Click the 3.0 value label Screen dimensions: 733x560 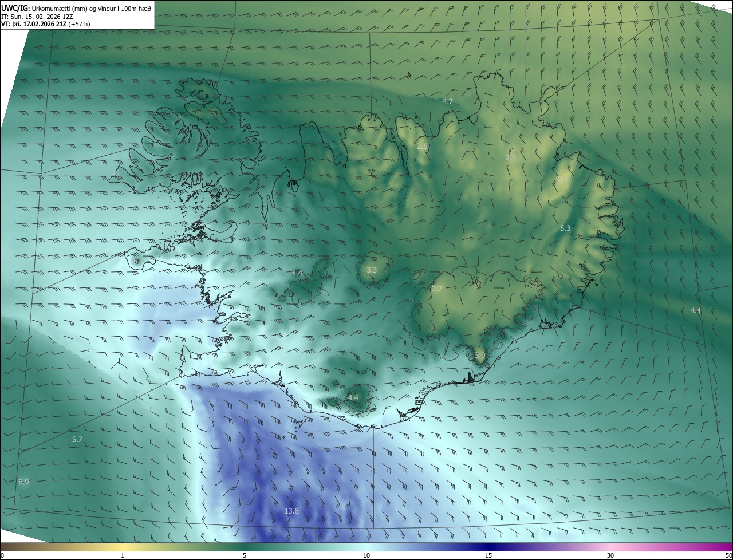480,355
